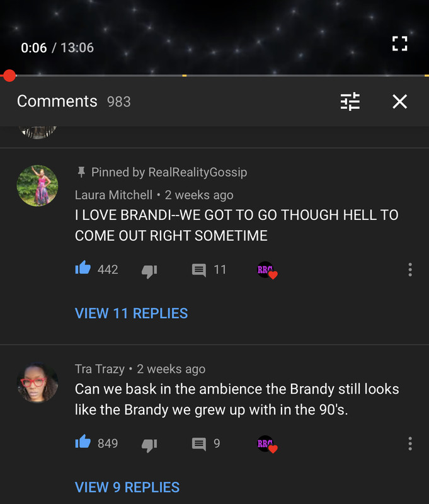Image resolution: width=429 pixels, height=504 pixels.
Task: Expand VIEW 9 REPLIES
Action: click(x=127, y=487)
